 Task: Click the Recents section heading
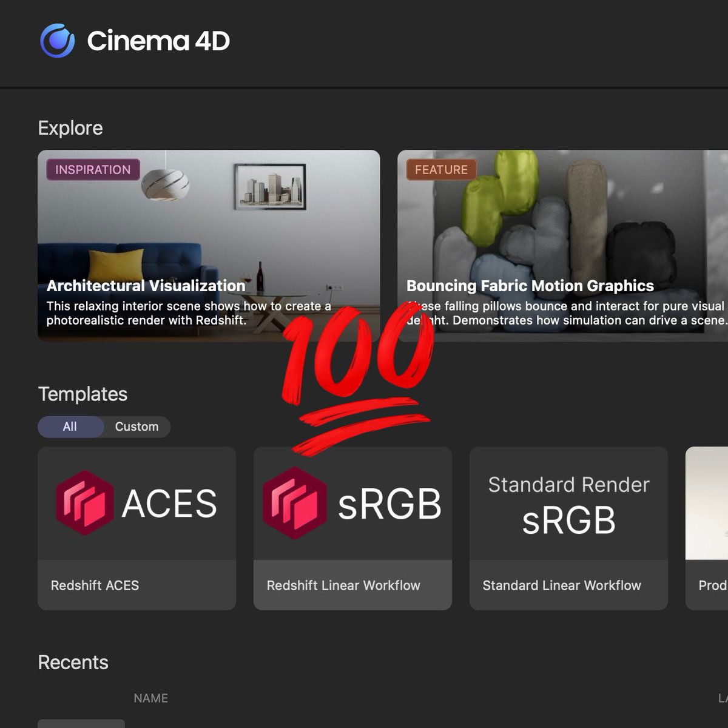(73, 662)
